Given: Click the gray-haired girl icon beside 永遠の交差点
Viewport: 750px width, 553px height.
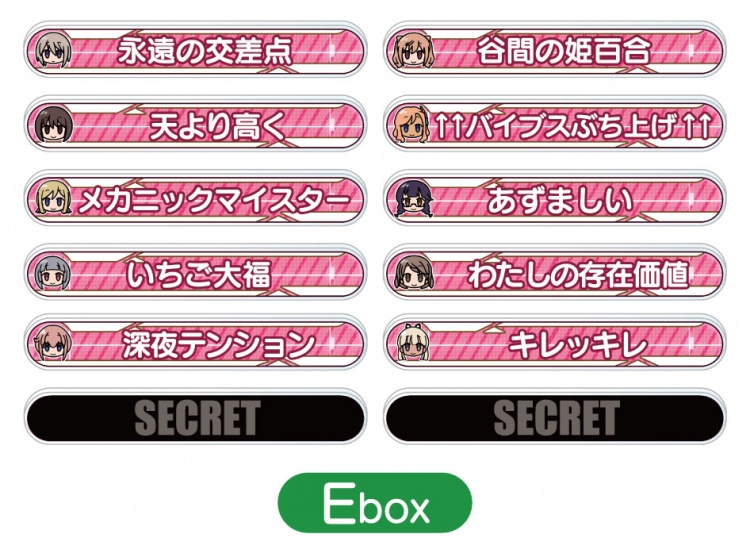Looking at the screenshot, I should (x=54, y=50).
